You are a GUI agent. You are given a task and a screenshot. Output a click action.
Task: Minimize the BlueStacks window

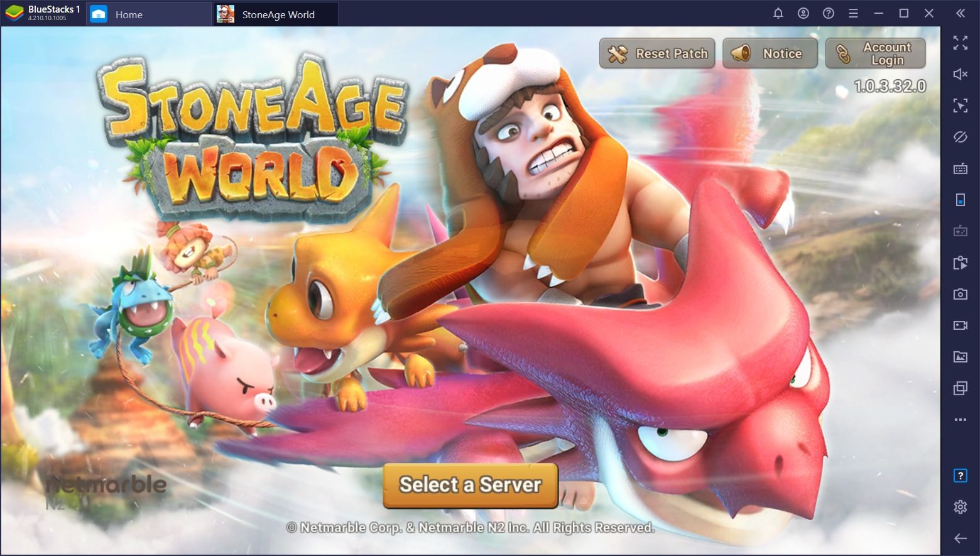click(x=878, y=13)
